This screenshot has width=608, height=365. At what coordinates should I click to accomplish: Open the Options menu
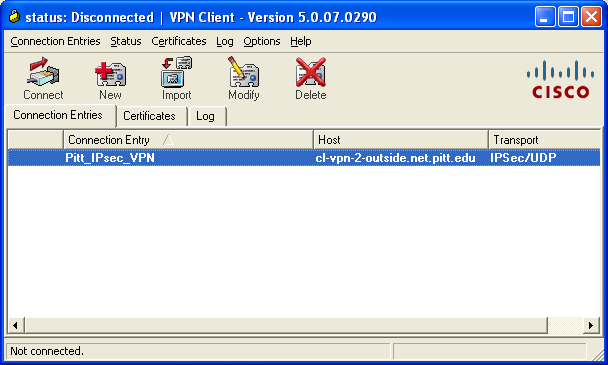(x=262, y=41)
